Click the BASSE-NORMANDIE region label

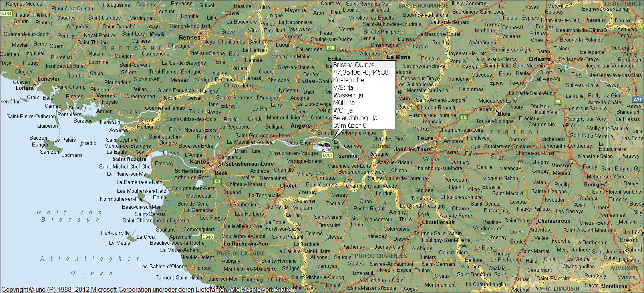click(423, 6)
